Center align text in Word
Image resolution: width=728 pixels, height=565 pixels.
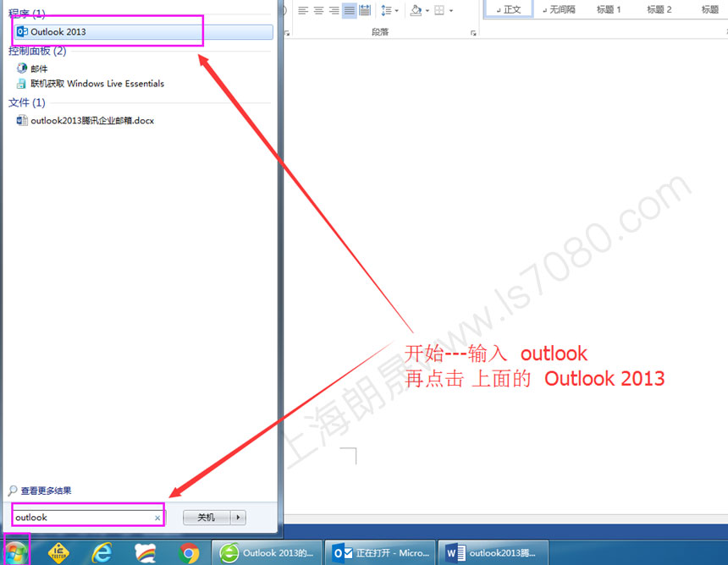[x=318, y=10]
